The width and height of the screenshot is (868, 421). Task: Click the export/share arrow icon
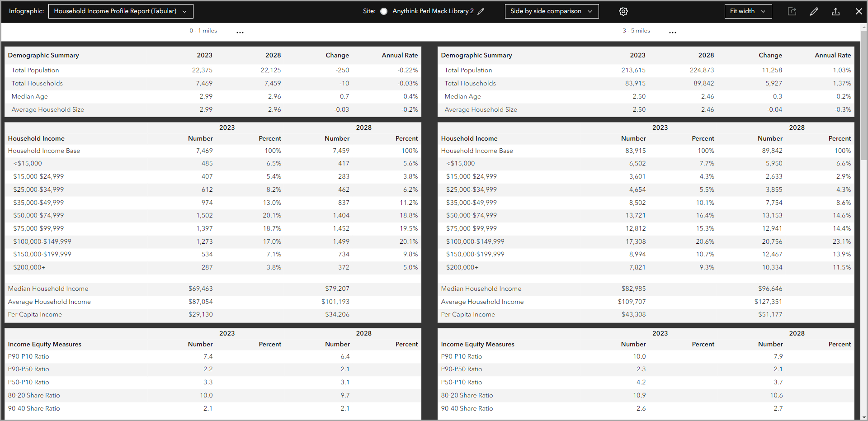click(792, 11)
